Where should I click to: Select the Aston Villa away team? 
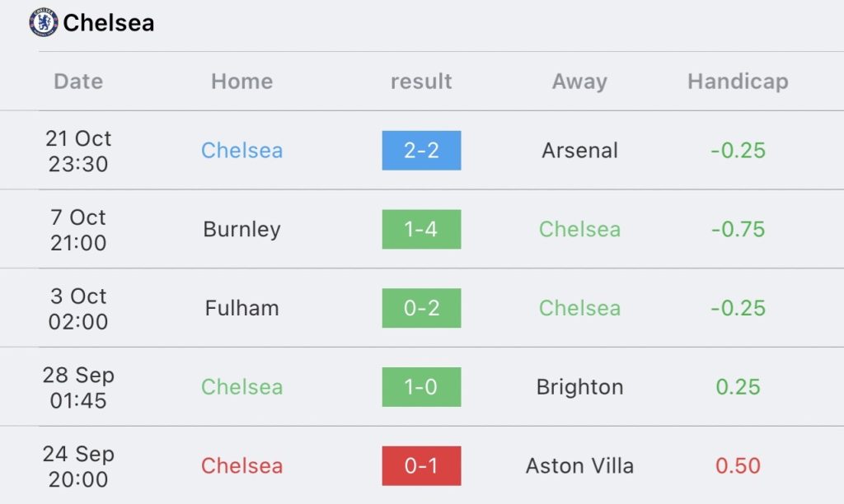tap(579, 466)
